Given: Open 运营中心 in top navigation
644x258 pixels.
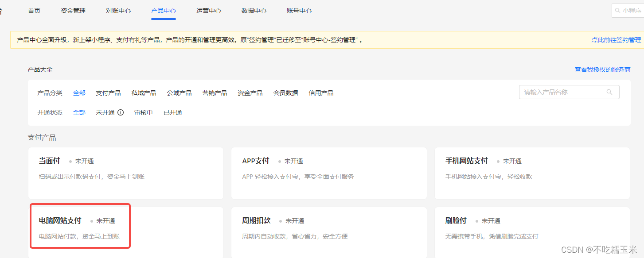Looking at the screenshot, I should tap(209, 11).
